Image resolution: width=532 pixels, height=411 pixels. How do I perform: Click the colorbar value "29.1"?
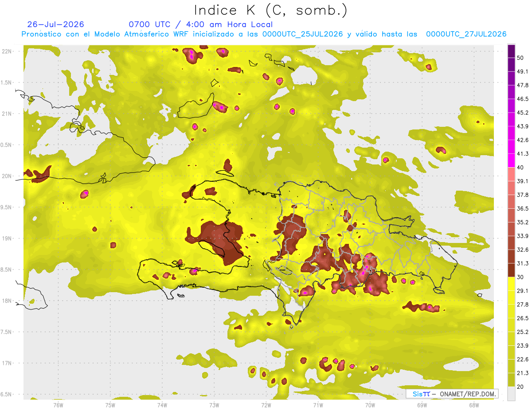[523, 290]
